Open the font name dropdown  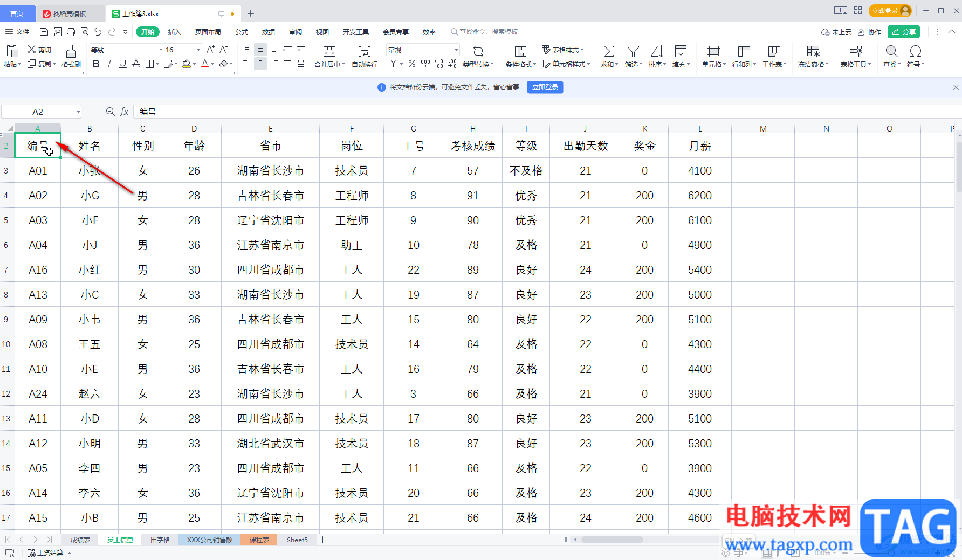point(161,50)
